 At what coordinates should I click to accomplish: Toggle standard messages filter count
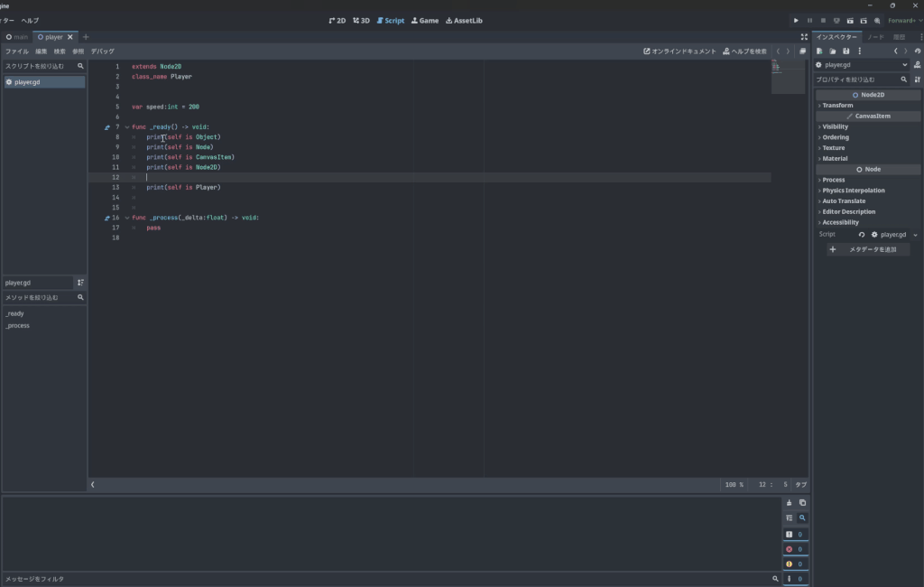(x=795, y=535)
